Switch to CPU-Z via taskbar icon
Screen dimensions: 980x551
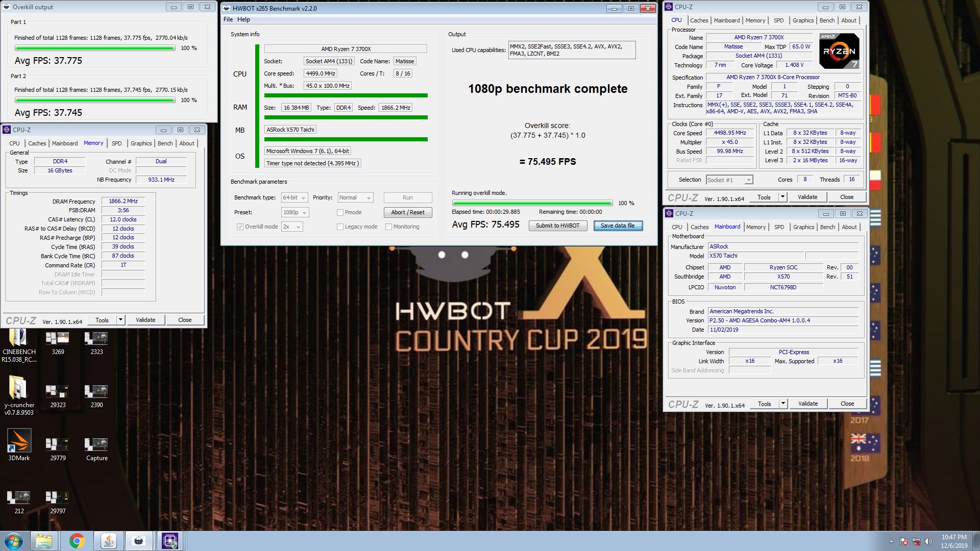(x=170, y=541)
